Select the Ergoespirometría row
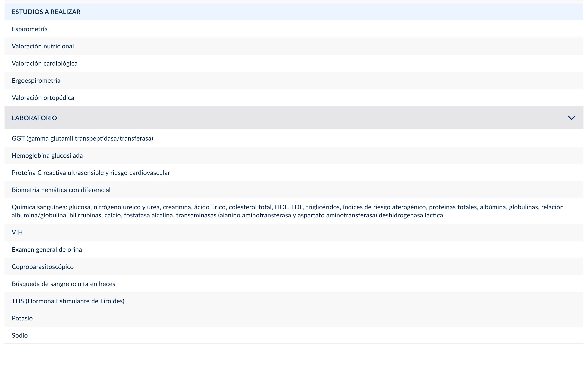Image resolution: width=588 pixels, height=376 pixels. coord(294,81)
